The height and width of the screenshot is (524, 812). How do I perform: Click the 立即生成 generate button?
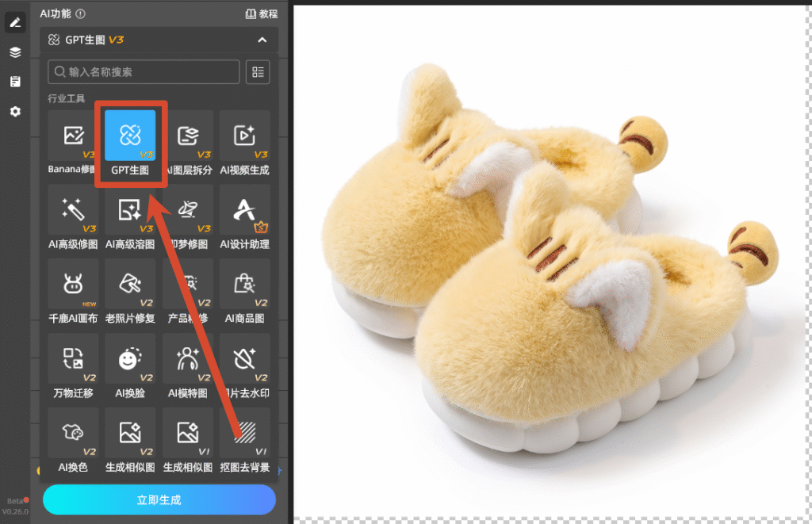159,499
